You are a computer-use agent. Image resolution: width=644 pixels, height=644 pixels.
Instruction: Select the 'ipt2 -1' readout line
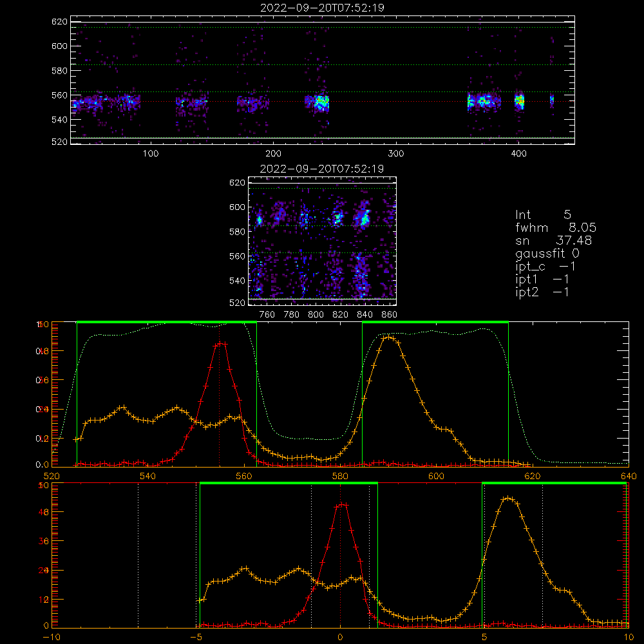coord(542,292)
